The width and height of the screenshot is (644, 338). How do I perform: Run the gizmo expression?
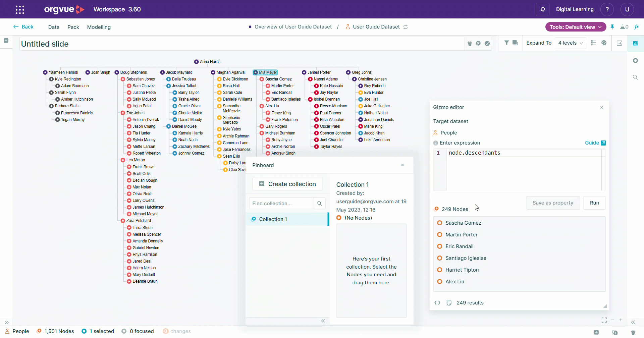(x=594, y=203)
